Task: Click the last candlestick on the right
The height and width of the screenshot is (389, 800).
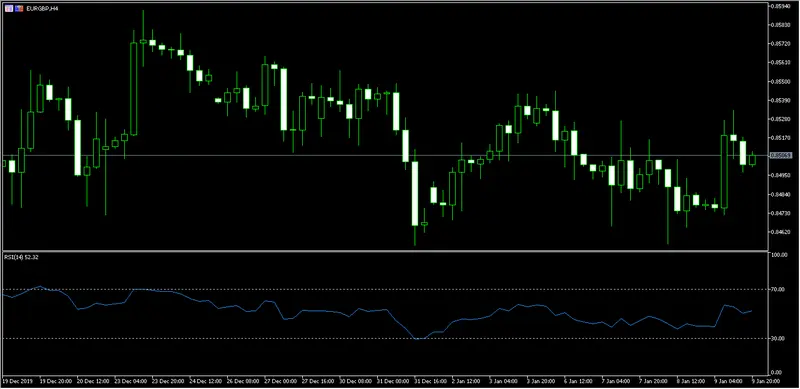Action: [x=753, y=159]
